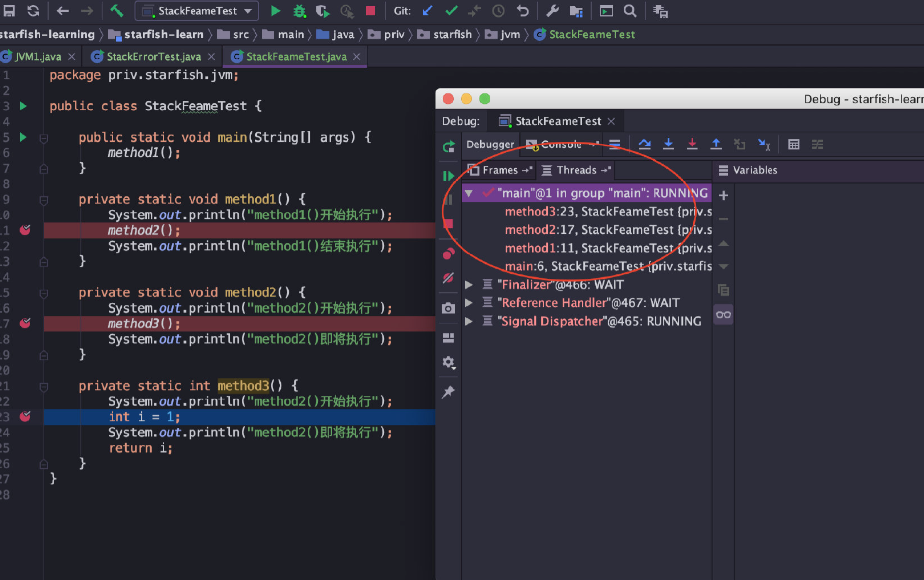Take a thread dump with the camera icon
The image size is (924, 580).
point(448,308)
